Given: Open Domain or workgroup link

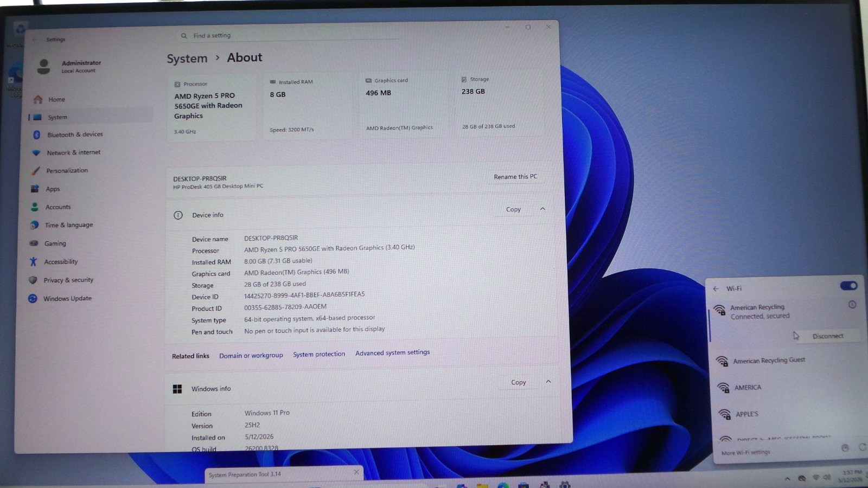Looking at the screenshot, I should [x=251, y=356].
